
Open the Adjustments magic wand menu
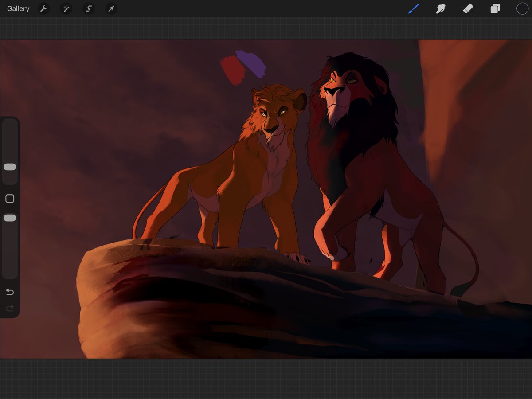tap(66, 8)
